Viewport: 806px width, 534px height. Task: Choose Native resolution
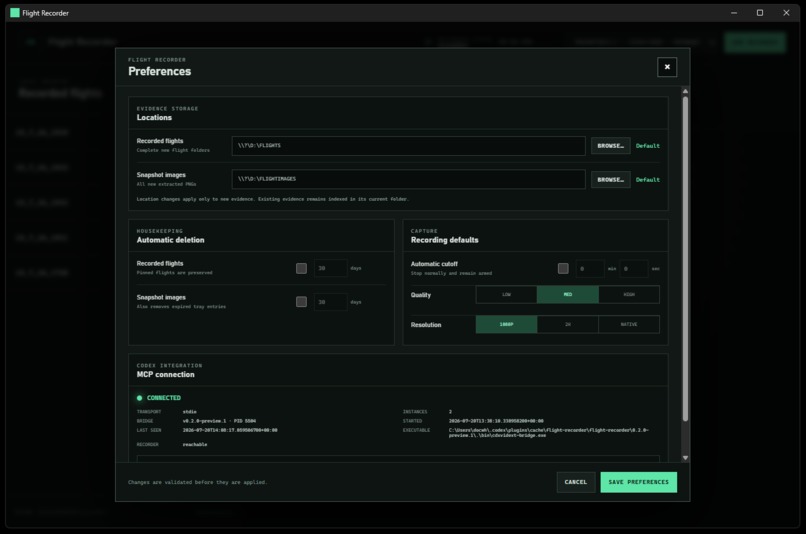click(629, 324)
